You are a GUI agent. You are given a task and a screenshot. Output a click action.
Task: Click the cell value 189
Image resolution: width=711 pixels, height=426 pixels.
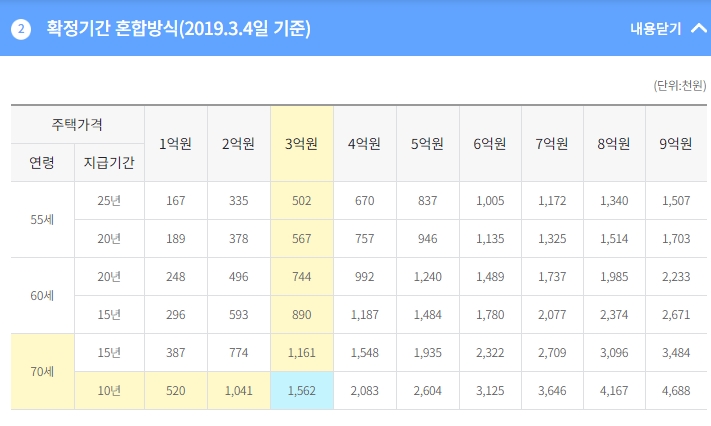point(175,239)
